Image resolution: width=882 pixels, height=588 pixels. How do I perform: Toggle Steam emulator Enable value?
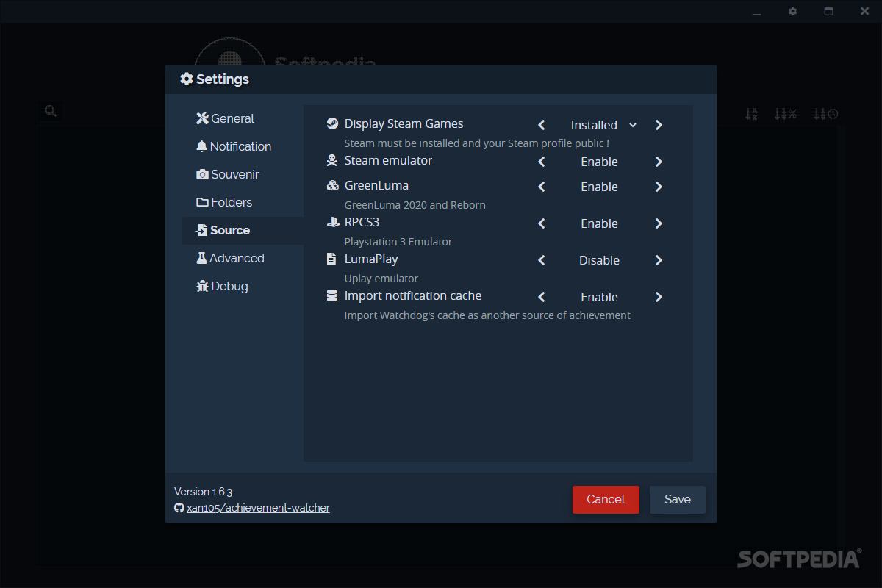tap(599, 162)
